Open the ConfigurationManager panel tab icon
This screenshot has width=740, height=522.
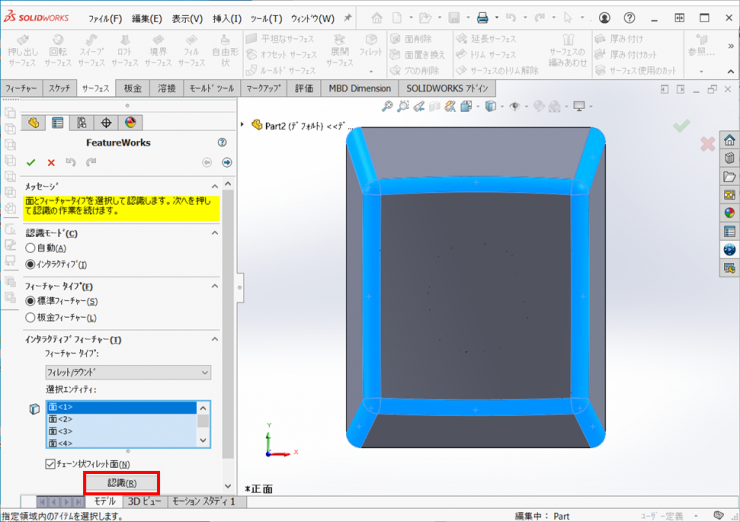point(81,123)
